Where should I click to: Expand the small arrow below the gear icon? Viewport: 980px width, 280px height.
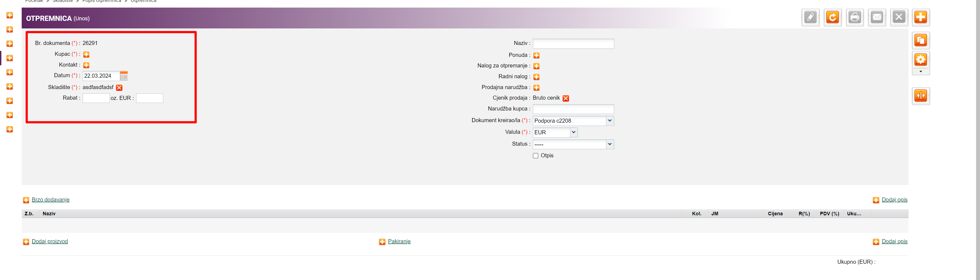tap(921, 72)
